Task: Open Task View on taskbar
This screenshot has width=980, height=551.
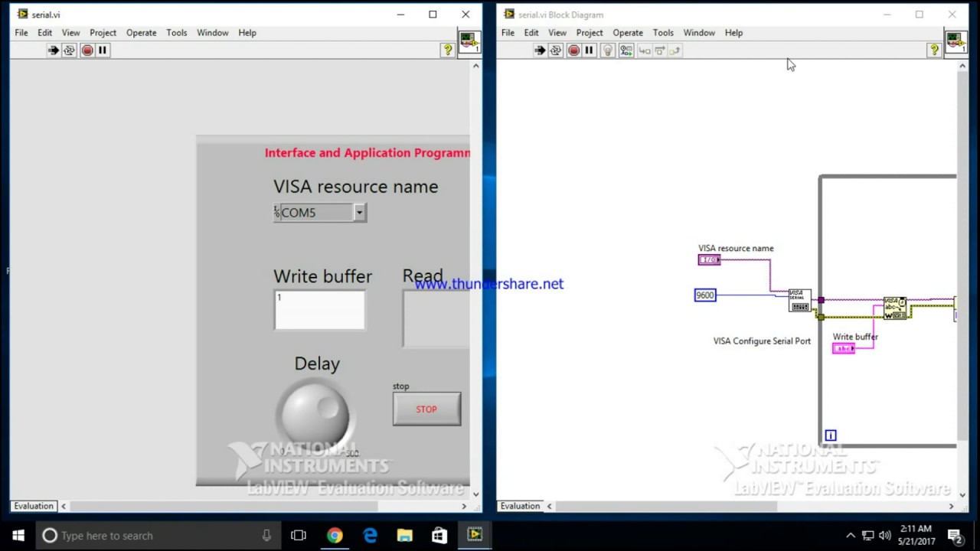Action: [299, 536]
